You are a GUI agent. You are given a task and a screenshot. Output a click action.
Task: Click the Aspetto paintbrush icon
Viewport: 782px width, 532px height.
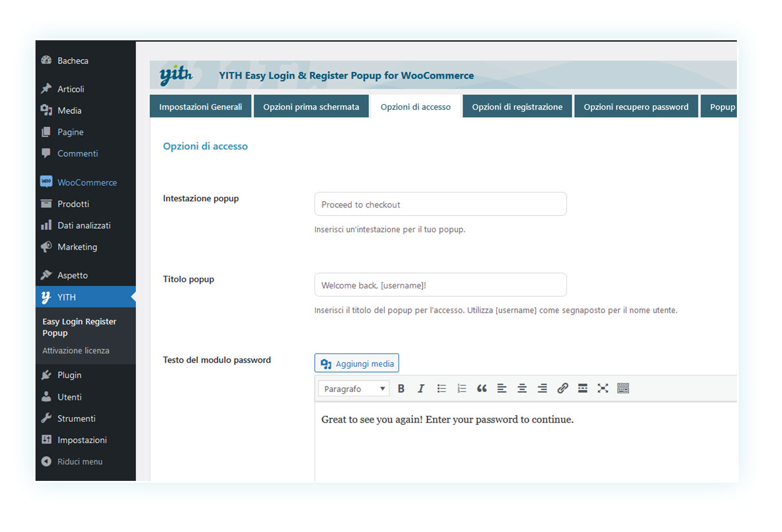(x=46, y=275)
